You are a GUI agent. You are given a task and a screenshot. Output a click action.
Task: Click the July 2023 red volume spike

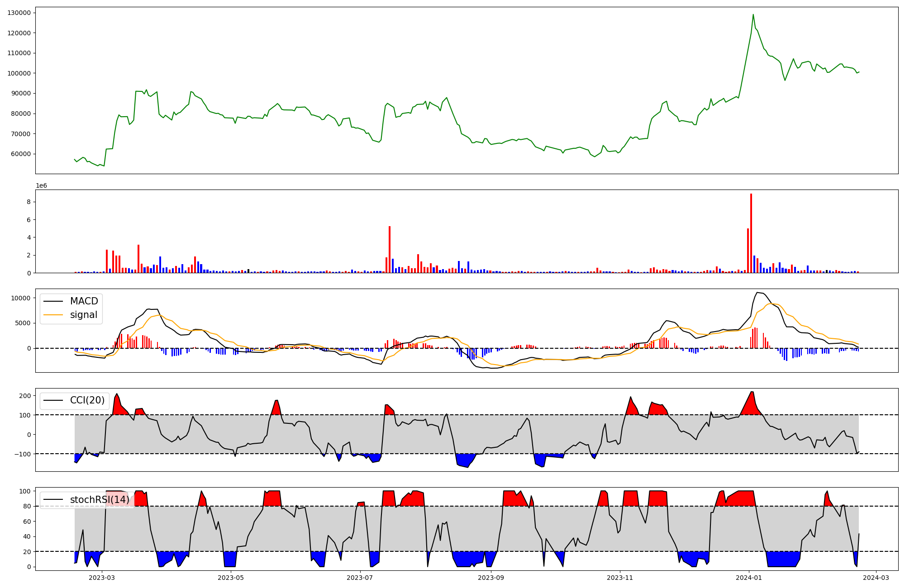click(x=390, y=249)
